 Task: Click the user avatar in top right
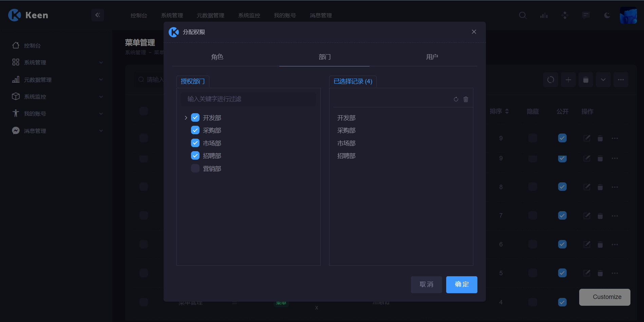pos(628,15)
